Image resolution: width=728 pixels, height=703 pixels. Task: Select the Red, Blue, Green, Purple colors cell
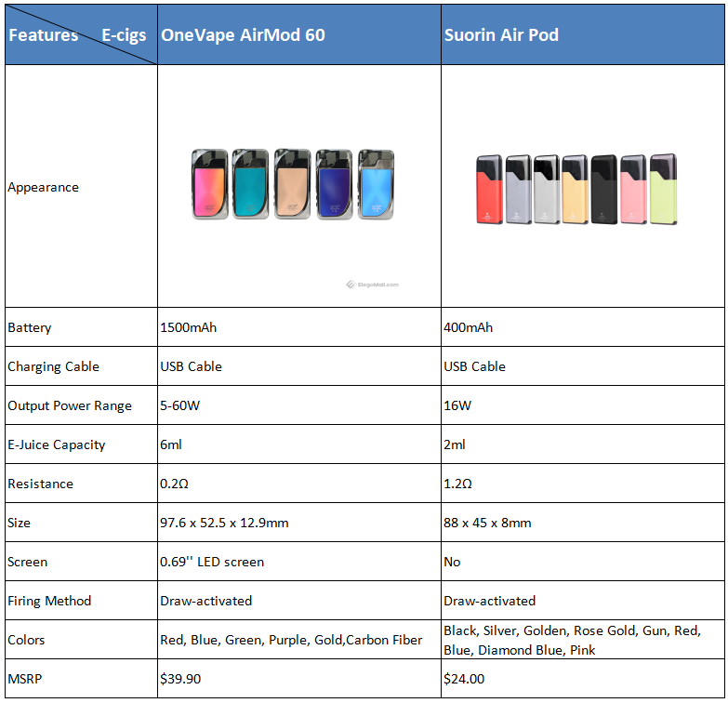coord(299,639)
